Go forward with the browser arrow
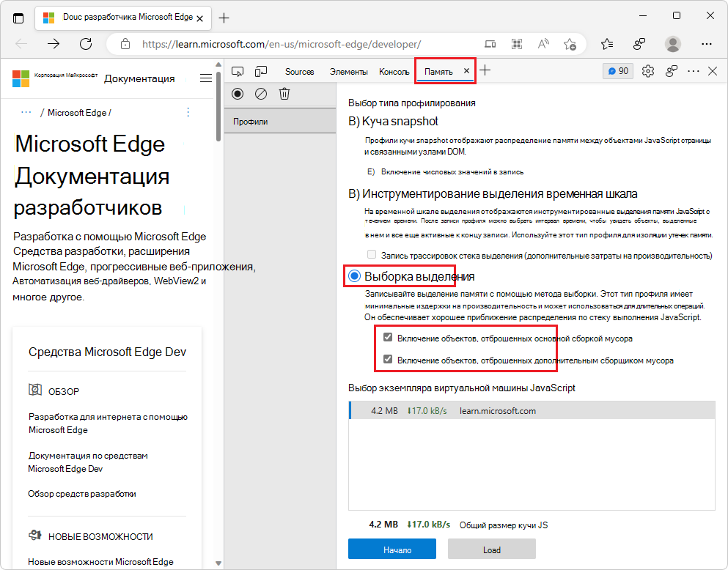The width and height of the screenshot is (728, 570). coord(54,44)
